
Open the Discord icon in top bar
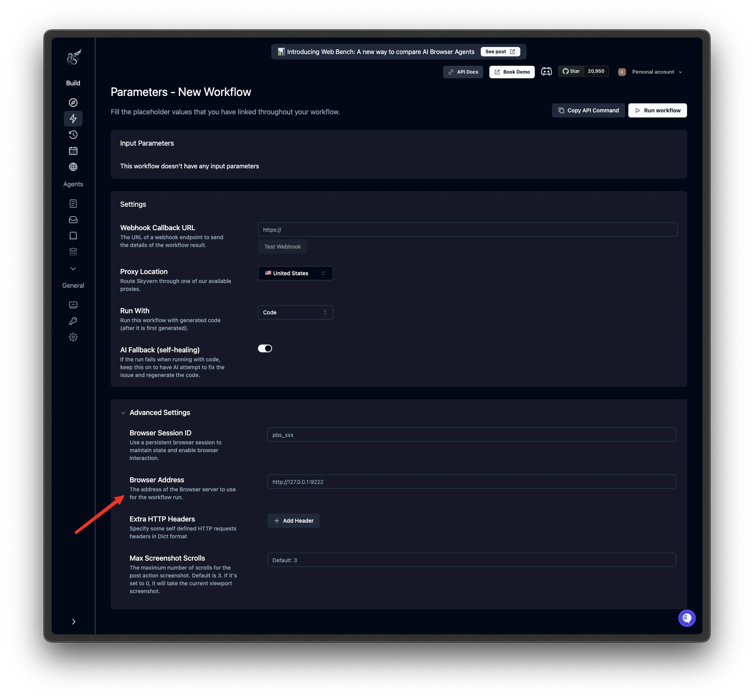(547, 71)
